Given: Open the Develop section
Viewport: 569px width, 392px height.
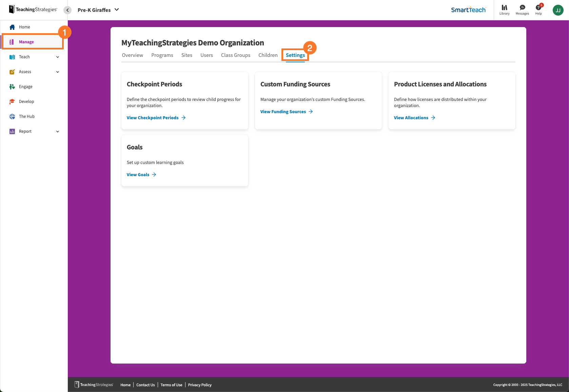Looking at the screenshot, I should tap(26, 101).
